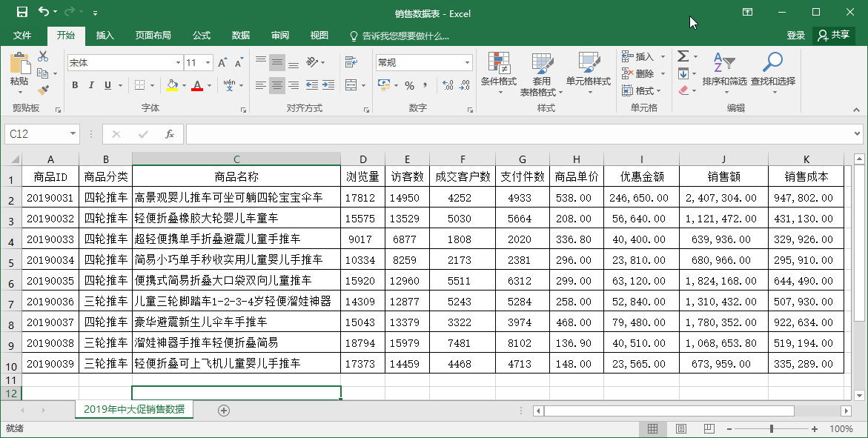Open the font color dropdown arrow
Image resolution: width=868 pixels, height=438 pixels.
208,86
